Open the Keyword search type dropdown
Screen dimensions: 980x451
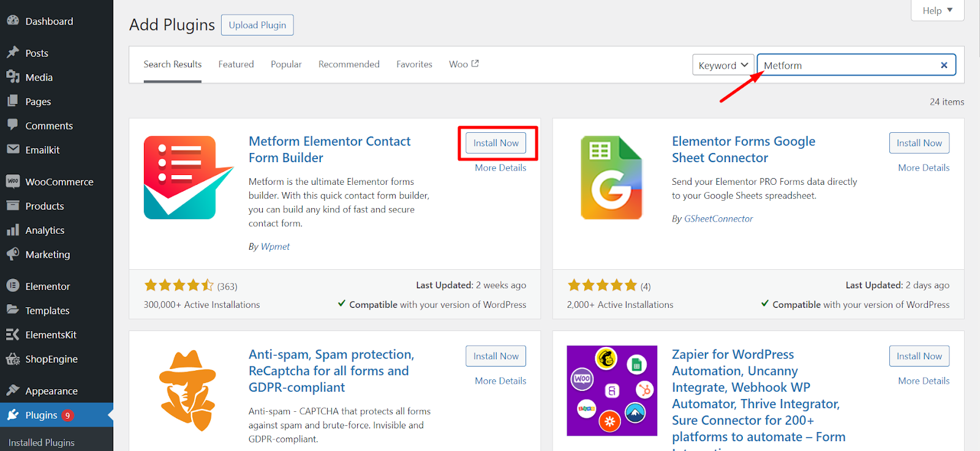pos(723,65)
